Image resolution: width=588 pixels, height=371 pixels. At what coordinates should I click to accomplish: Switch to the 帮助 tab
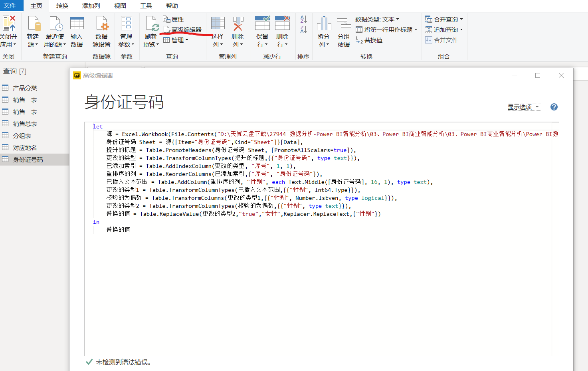[x=172, y=6]
